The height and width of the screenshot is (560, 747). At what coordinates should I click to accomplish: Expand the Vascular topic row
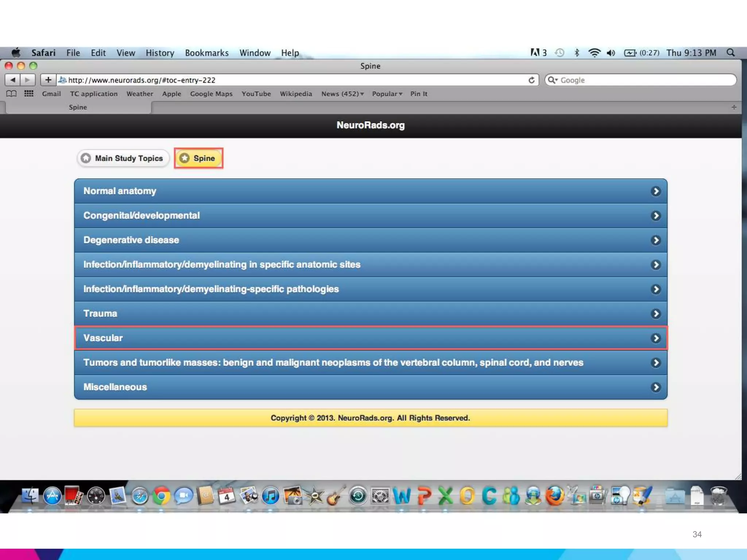point(371,338)
